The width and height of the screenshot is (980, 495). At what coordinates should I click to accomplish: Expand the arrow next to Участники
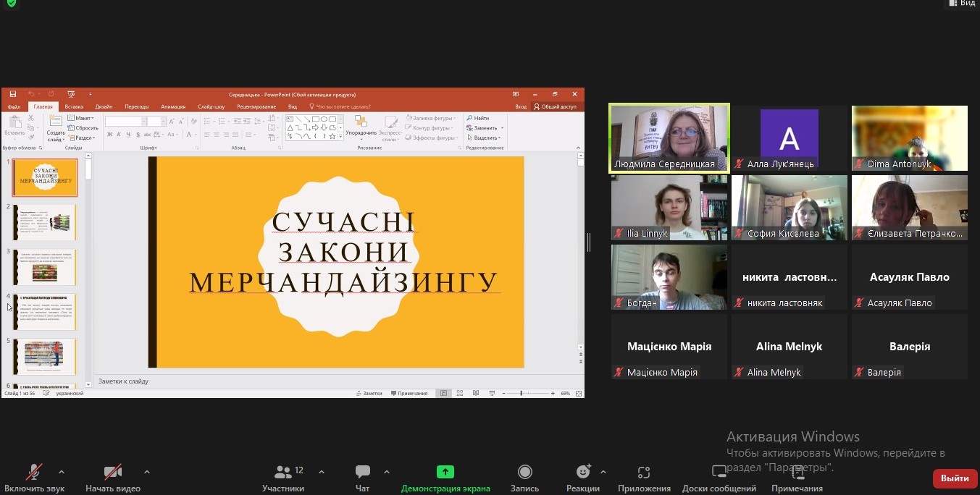[322, 472]
